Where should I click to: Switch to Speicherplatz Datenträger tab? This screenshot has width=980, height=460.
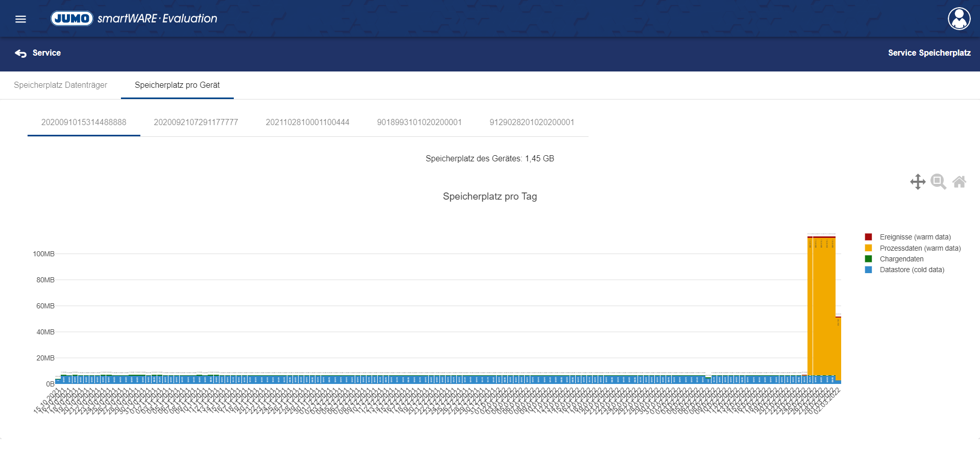pyautogui.click(x=60, y=85)
